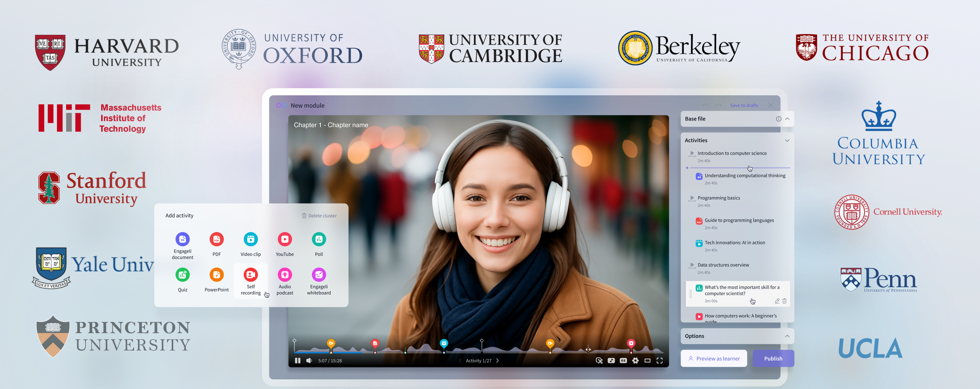Open the clip scissors tool in player
Viewport: 980px width, 389px height.
pos(599,361)
